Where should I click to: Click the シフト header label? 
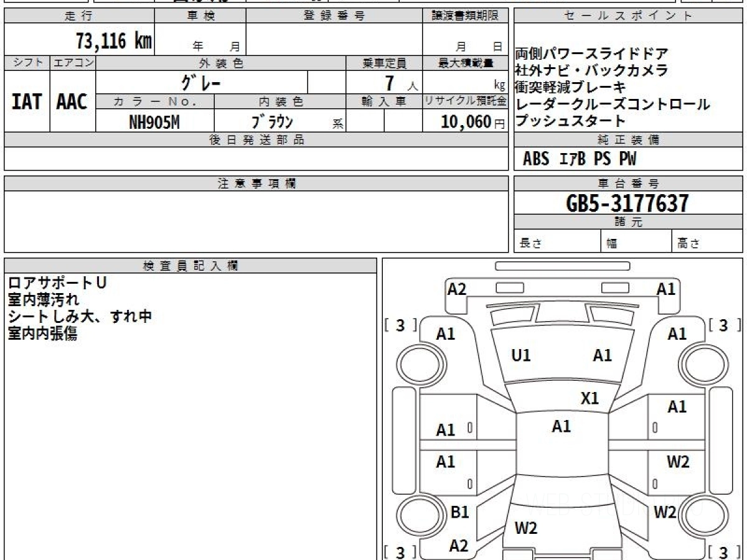pos(27,63)
